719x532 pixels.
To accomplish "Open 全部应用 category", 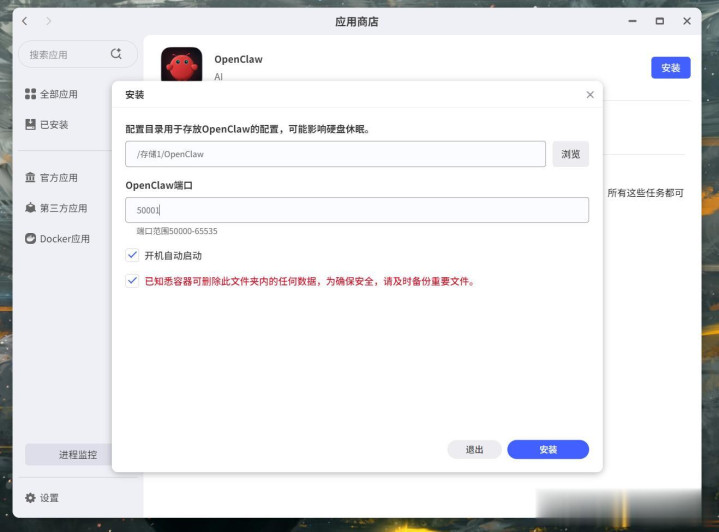I will pyautogui.click(x=51, y=94).
